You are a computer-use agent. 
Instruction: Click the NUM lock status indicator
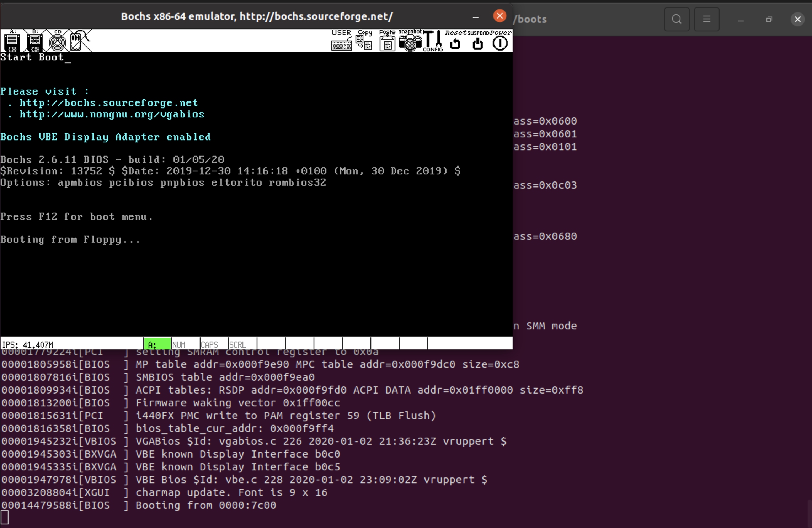(x=185, y=344)
